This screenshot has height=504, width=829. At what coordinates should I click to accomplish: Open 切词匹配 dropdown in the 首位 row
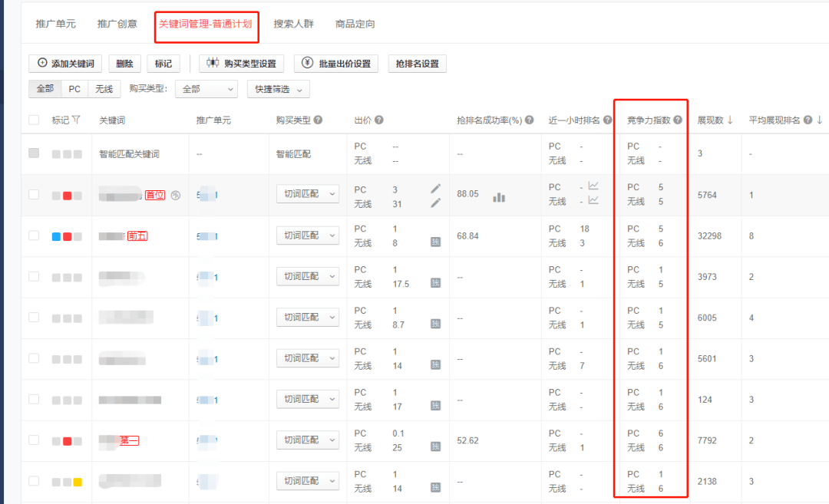307,195
